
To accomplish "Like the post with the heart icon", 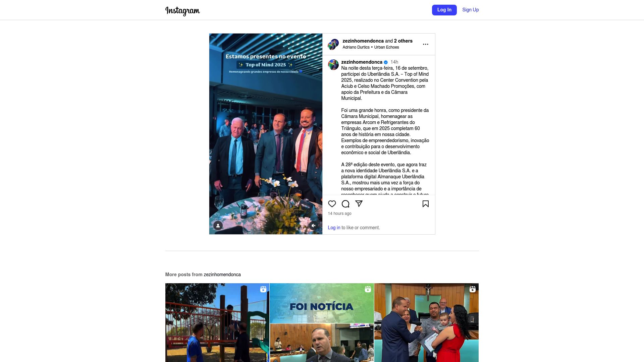I will [x=332, y=204].
